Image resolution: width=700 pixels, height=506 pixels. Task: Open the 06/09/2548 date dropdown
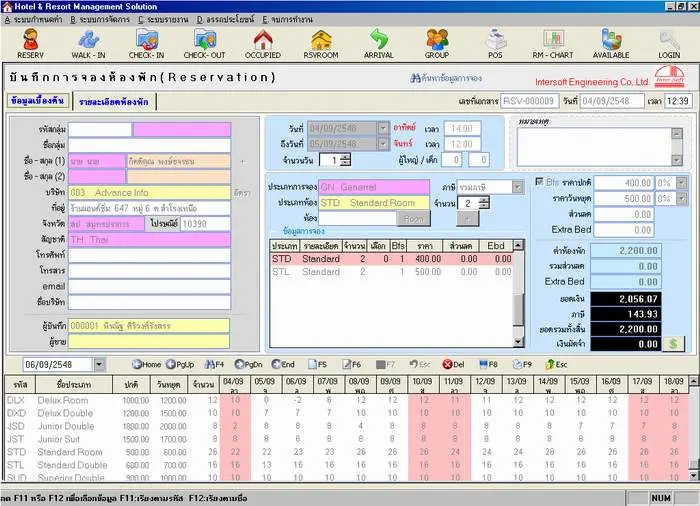99,364
